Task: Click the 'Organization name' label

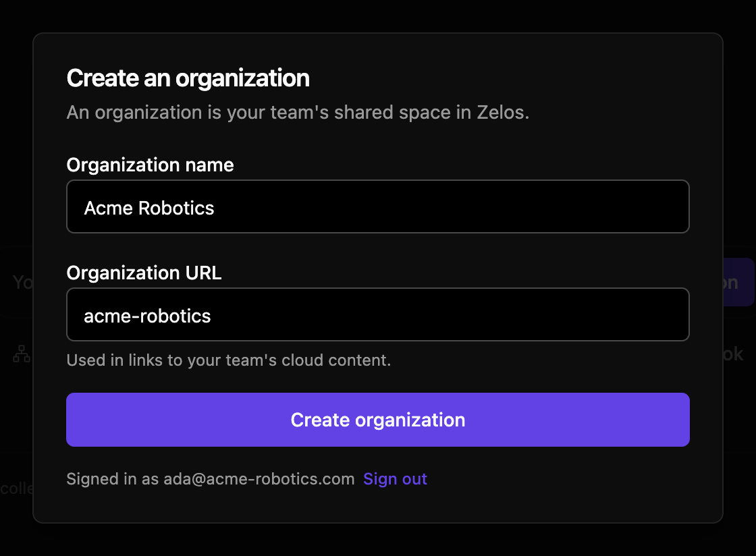Action: pyautogui.click(x=150, y=165)
